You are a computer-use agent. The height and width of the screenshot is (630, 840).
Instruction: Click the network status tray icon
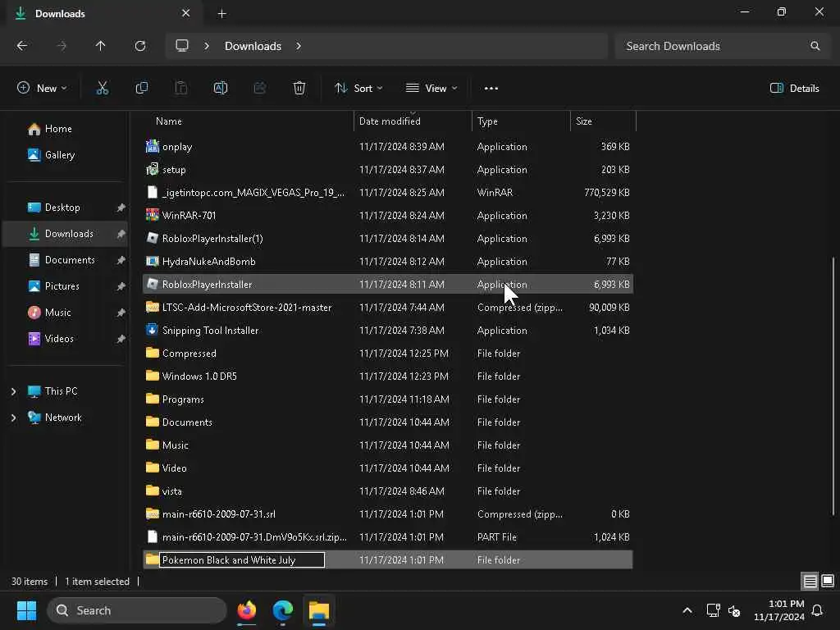click(x=713, y=610)
